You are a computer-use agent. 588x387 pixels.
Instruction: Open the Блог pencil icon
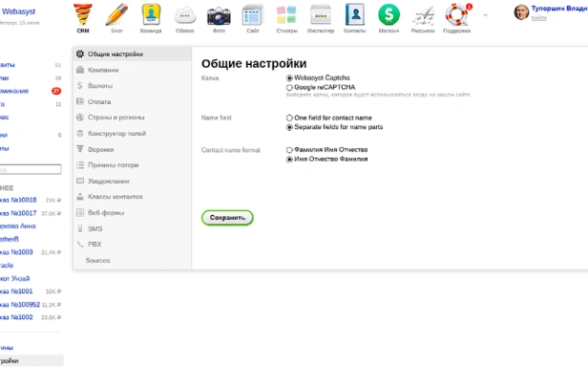coord(116,16)
